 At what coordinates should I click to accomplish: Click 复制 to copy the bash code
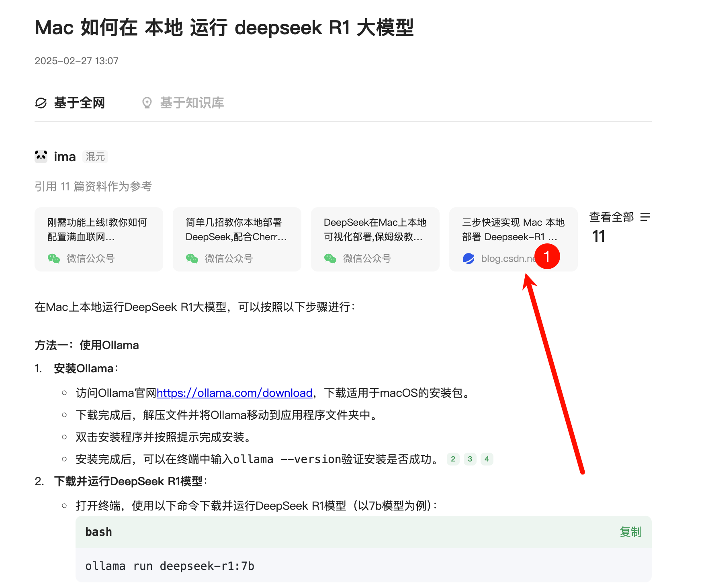click(x=631, y=532)
